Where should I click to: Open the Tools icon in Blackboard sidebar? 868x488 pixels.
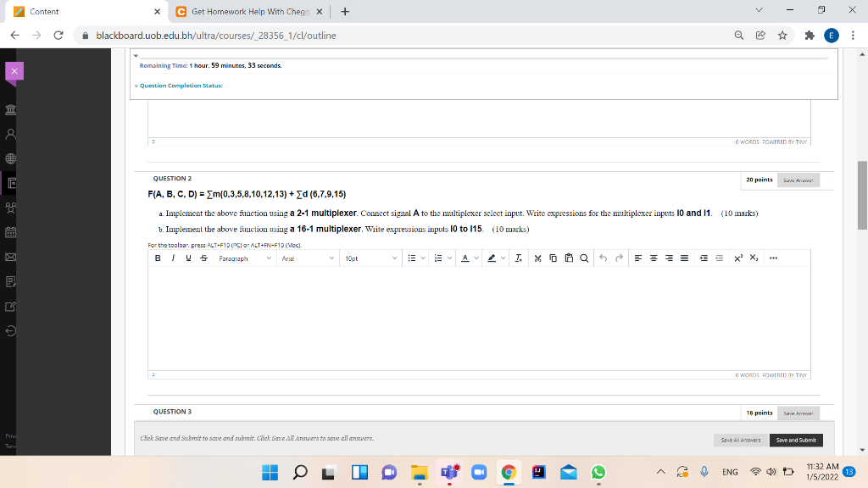coord(10,307)
